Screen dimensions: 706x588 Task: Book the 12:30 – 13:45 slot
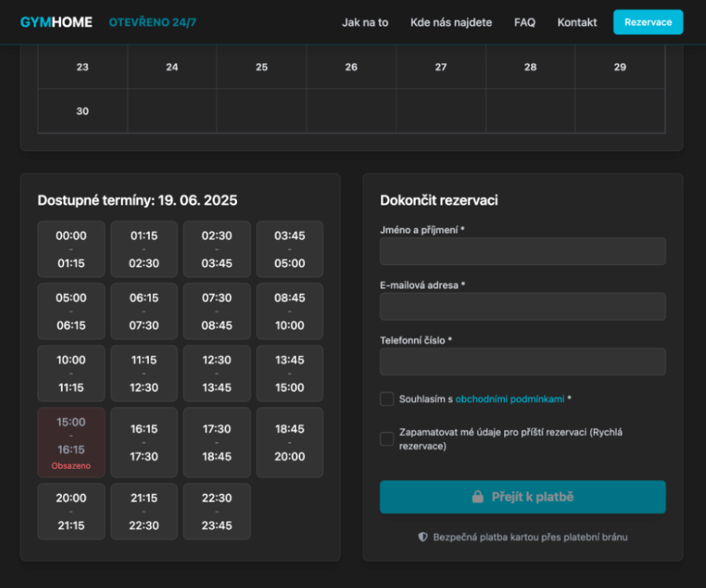point(217,373)
